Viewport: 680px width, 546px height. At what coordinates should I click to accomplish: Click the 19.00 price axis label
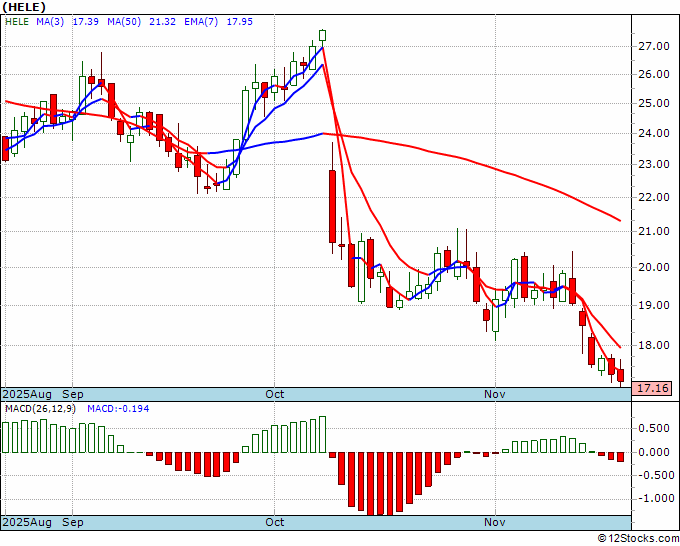(x=654, y=305)
